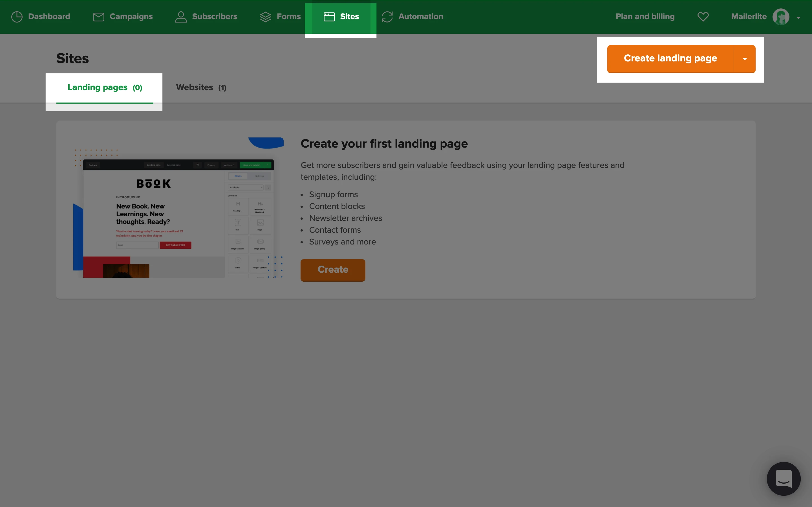This screenshot has height=507, width=812.
Task: Open the account menu caret
Action: point(798,18)
